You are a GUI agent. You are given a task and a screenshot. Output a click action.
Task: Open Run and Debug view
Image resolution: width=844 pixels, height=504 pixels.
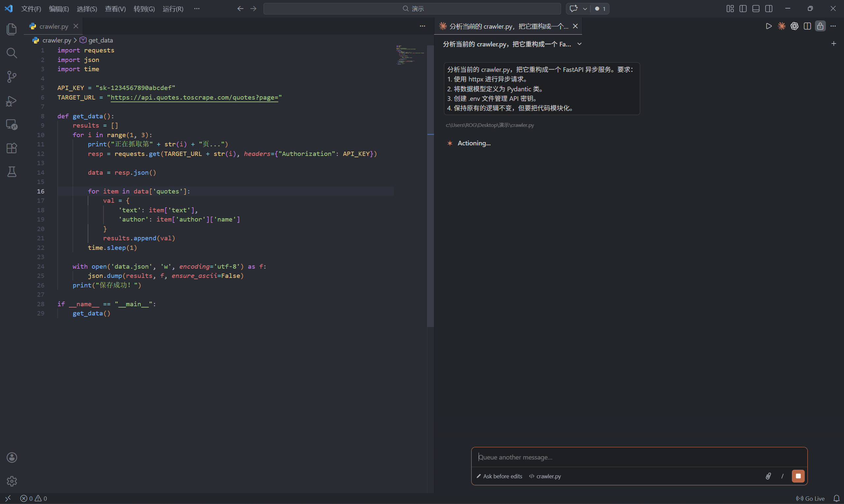point(12,101)
